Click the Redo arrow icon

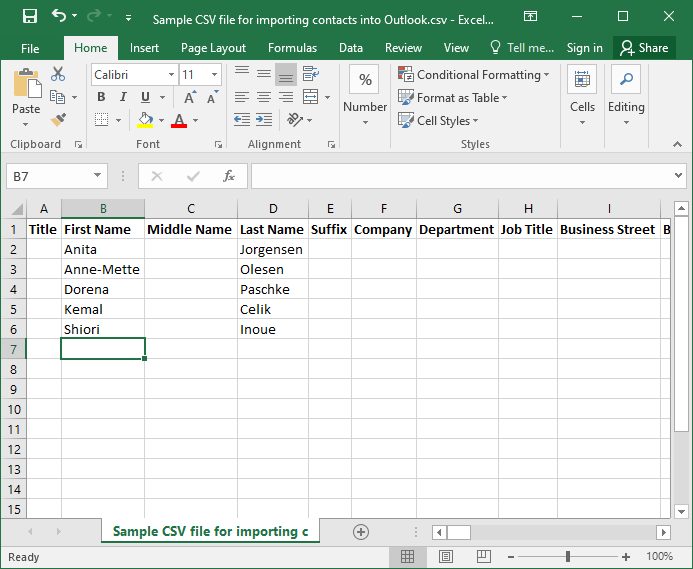94,16
